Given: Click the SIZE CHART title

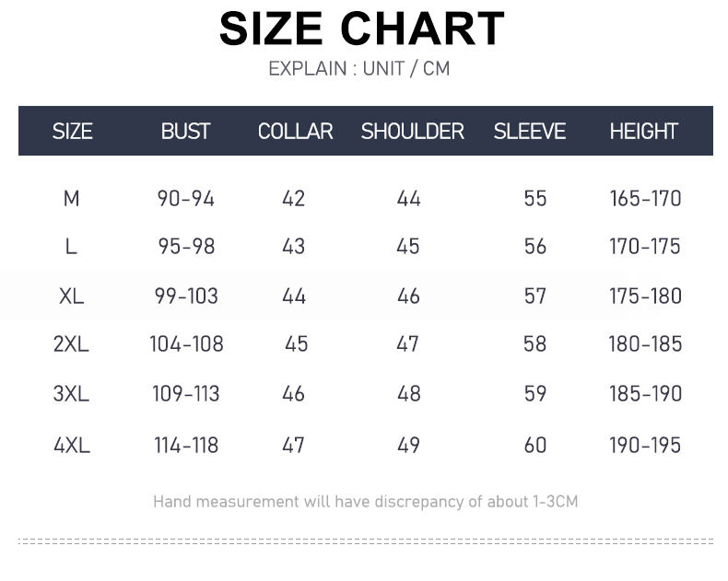Looking at the screenshot, I should coord(362,29).
